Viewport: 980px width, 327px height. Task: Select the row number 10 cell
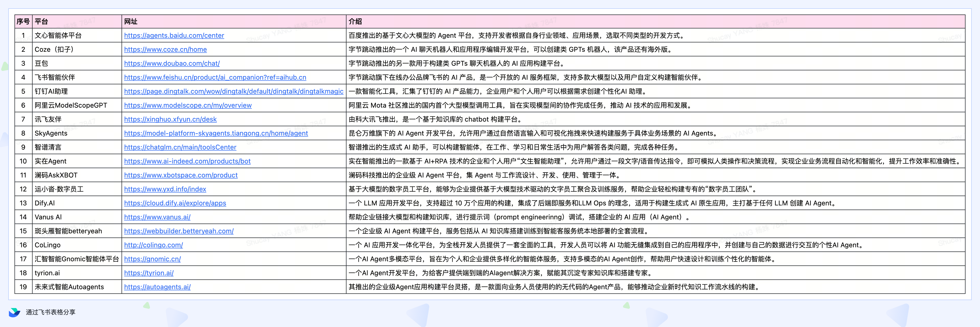[23, 161]
